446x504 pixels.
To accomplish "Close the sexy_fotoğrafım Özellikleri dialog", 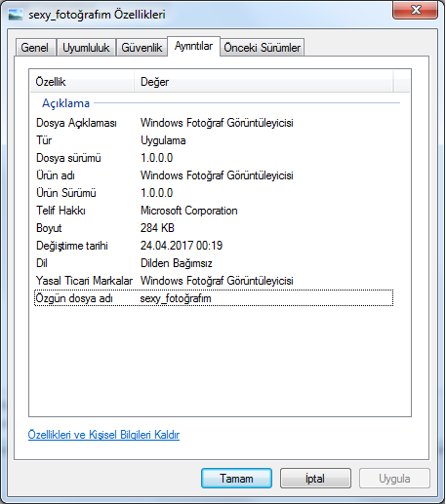I will [415, 10].
